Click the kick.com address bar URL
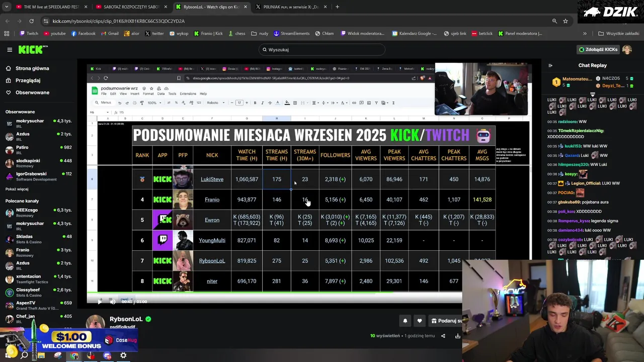The image size is (644, 362). point(118,21)
